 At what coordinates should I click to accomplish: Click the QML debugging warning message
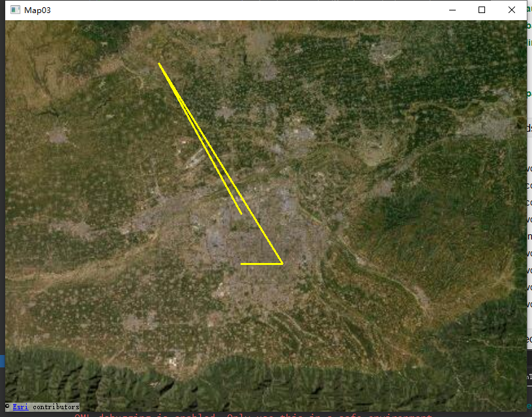pos(254,414)
